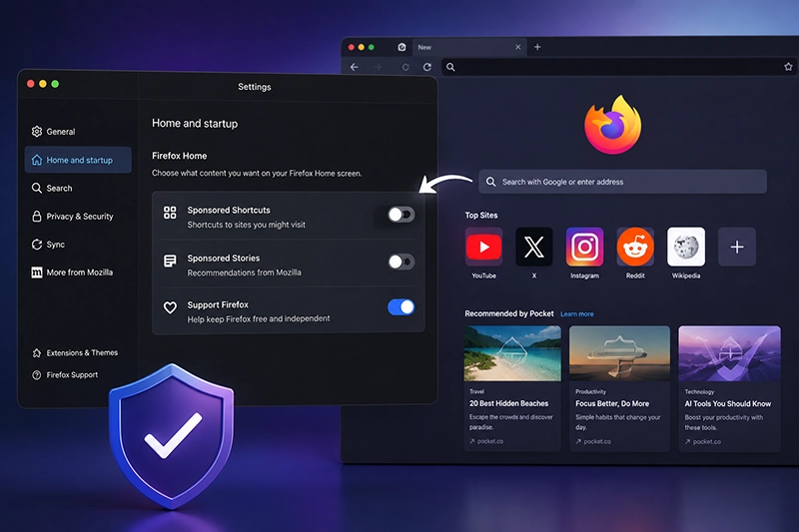Click the Privacy & Security lock icon
Screen dimensions: 799x532
(37, 217)
